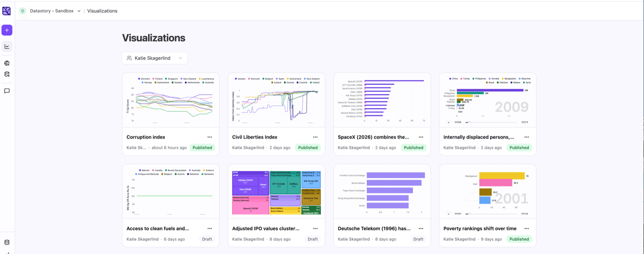This screenshot has height=254, width=644.
Task: Open more options for Poverty rankings card
Action: click(526, 229)
